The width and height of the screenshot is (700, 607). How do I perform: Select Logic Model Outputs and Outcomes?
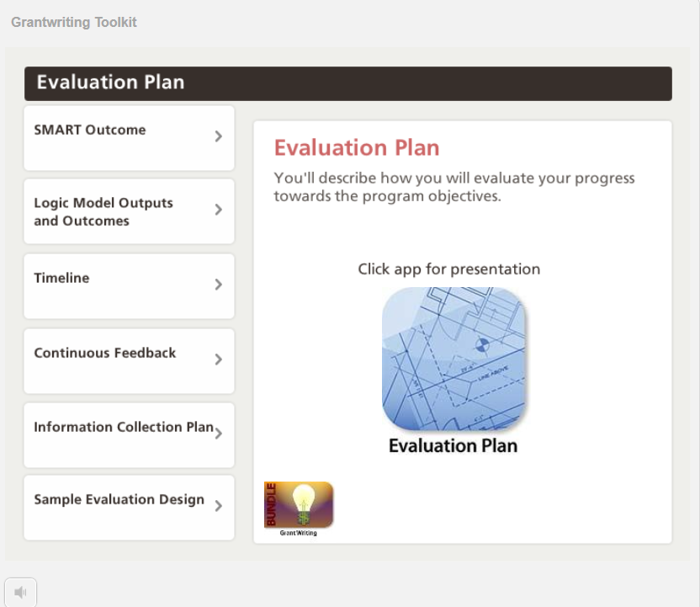[x=129, y=211]
